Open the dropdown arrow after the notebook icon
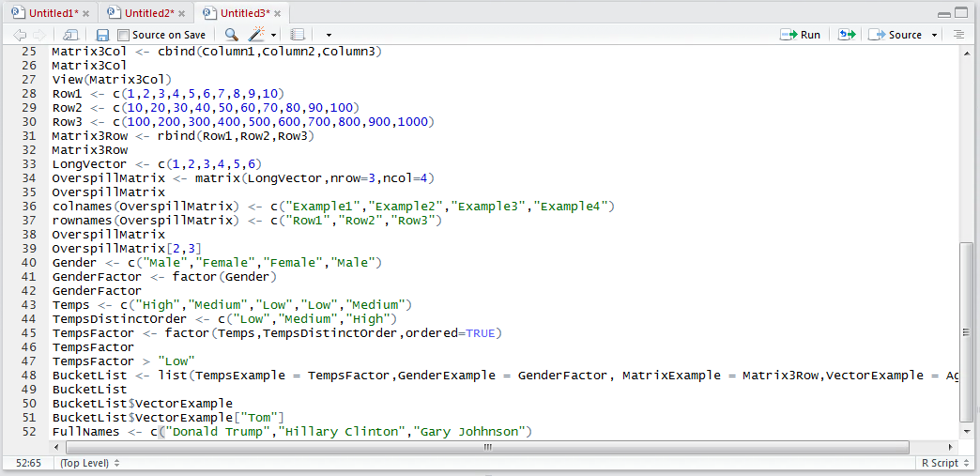 (x=329, y=36)
